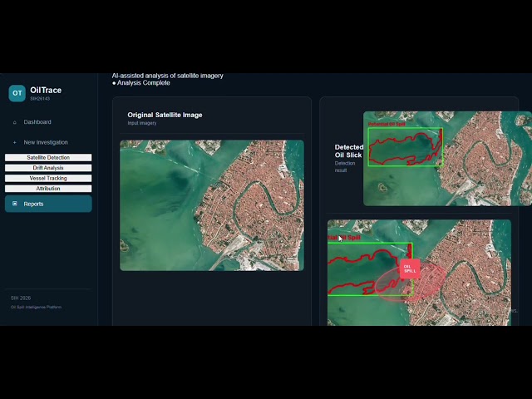Click the 'Input imagery' subtitle
Viewport: 532px width, 399px height.
coord(142,123)
